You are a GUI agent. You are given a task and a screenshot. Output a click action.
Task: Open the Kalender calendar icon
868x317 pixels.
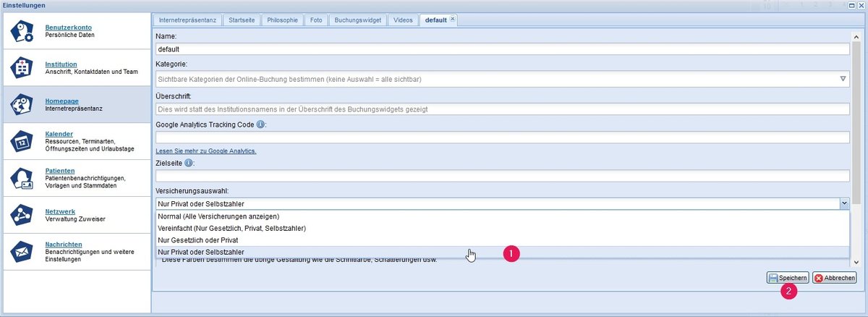click(22, 140)
